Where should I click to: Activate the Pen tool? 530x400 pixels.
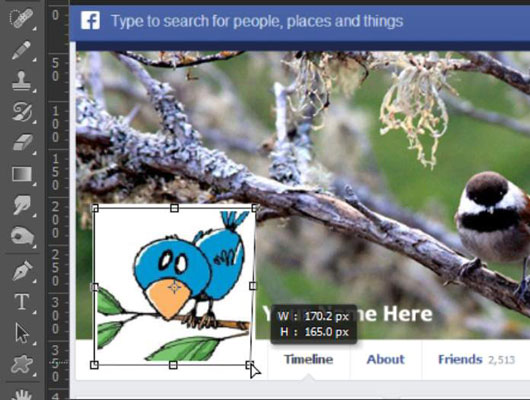point(22,270)
